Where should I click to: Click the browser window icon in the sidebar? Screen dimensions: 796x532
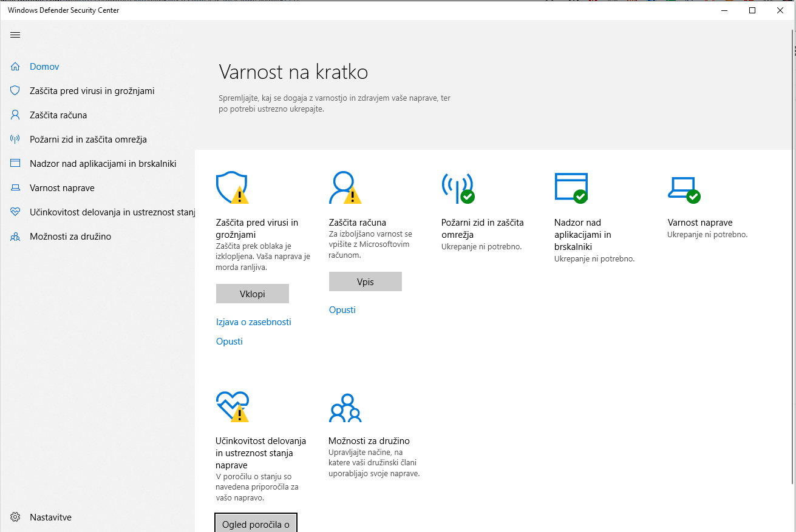tap(15, 164)
